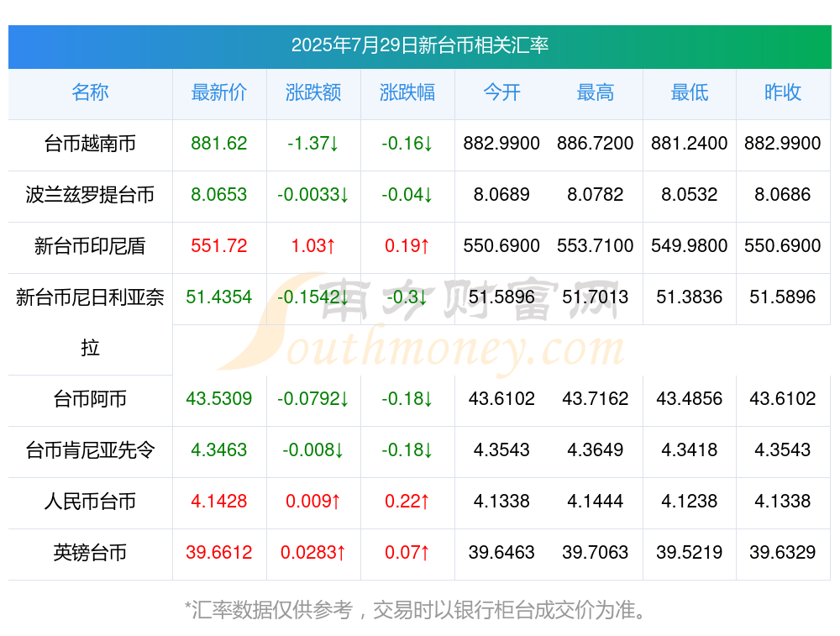Viewport: 840px width, 636px height.
Task: Click change percent 0.19↑
Action: point(407,246)
